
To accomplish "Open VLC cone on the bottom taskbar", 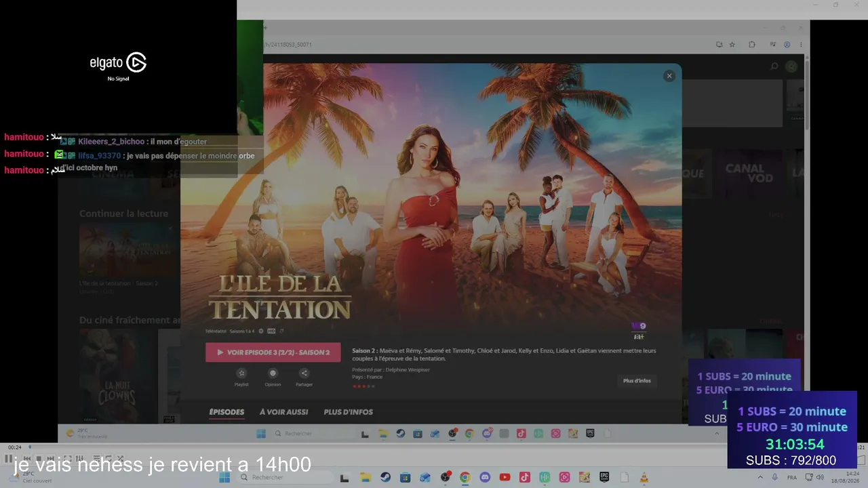I will pyautogui.click(x=644, y=477).
